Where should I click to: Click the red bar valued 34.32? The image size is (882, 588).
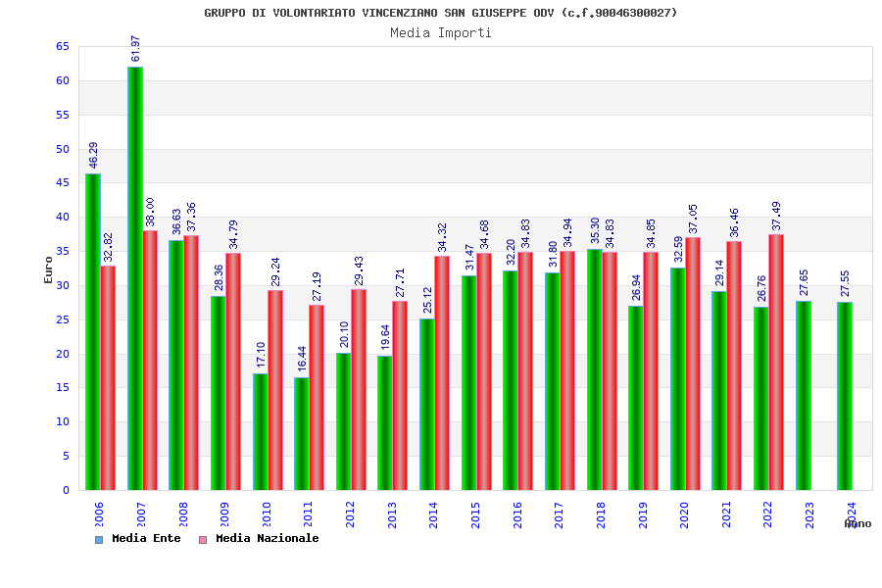[442, 373]
